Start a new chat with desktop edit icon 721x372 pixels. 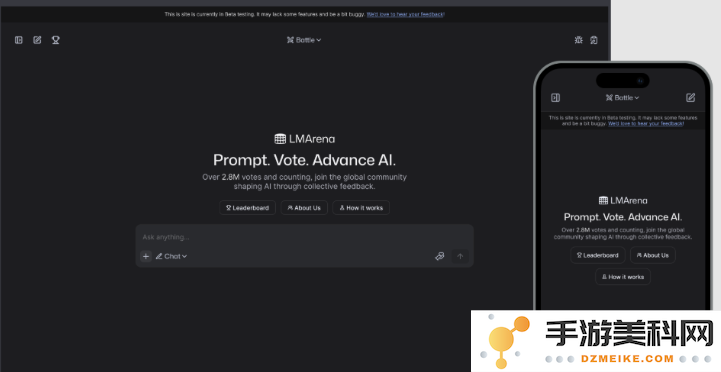click(37, 40)
